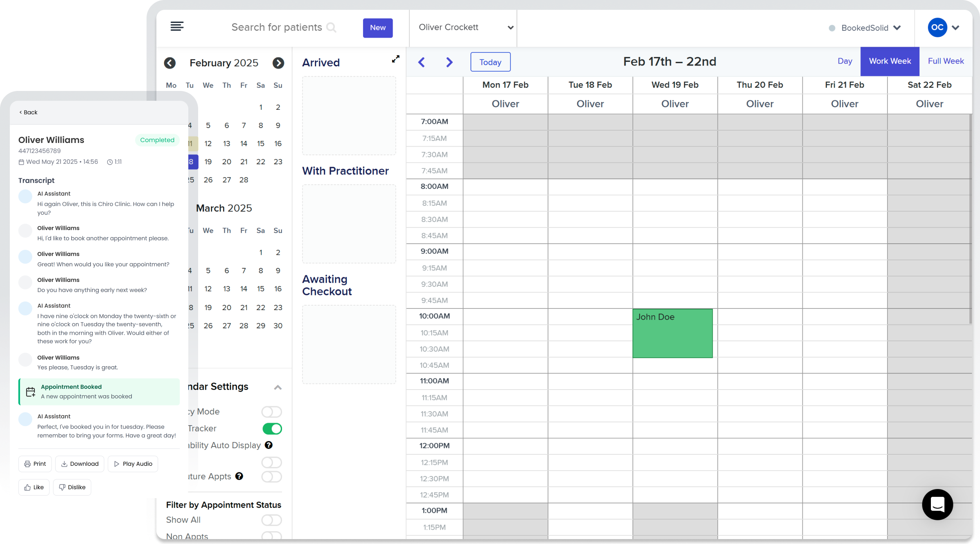Select March 30 in mini calendar
This screenshot has height=544, width=980.
tap(278, 326)
